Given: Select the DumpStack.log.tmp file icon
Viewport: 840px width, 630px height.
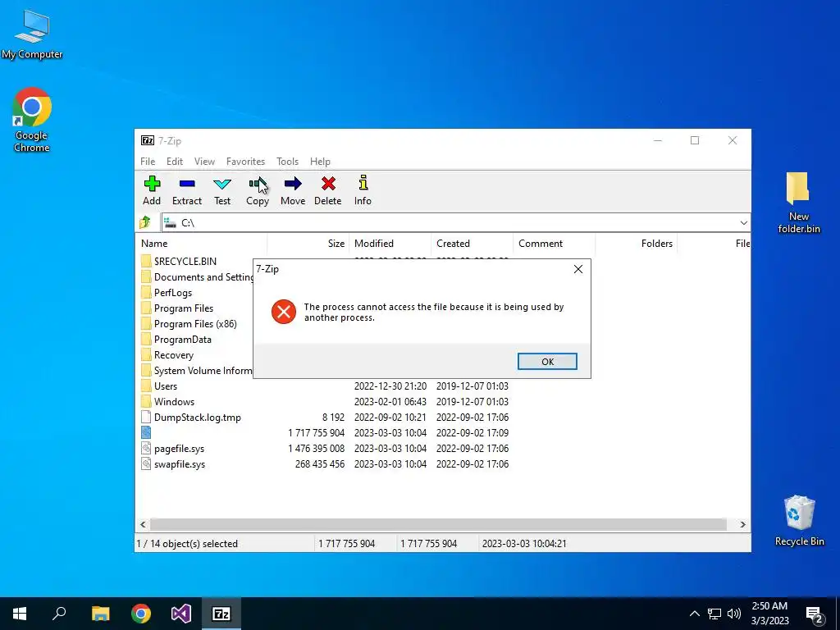Looking at the screenshot, I should tap(146, 418).
